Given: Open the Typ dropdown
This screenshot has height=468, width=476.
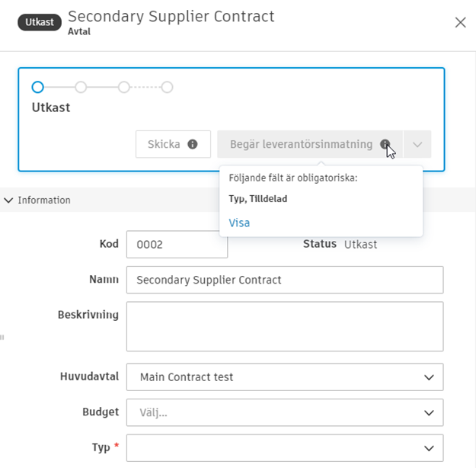Looking at the screenshot, I should coord(284,447).
